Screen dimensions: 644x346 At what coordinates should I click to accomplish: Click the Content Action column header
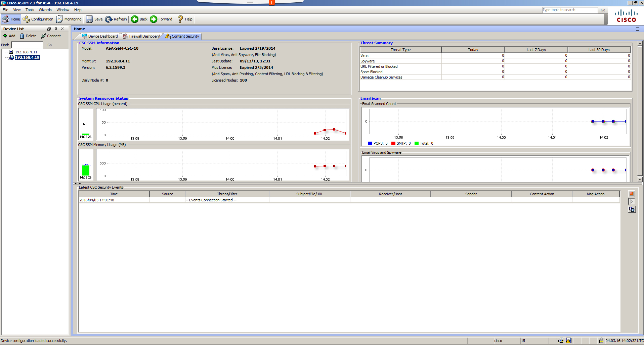click(542, 194)
